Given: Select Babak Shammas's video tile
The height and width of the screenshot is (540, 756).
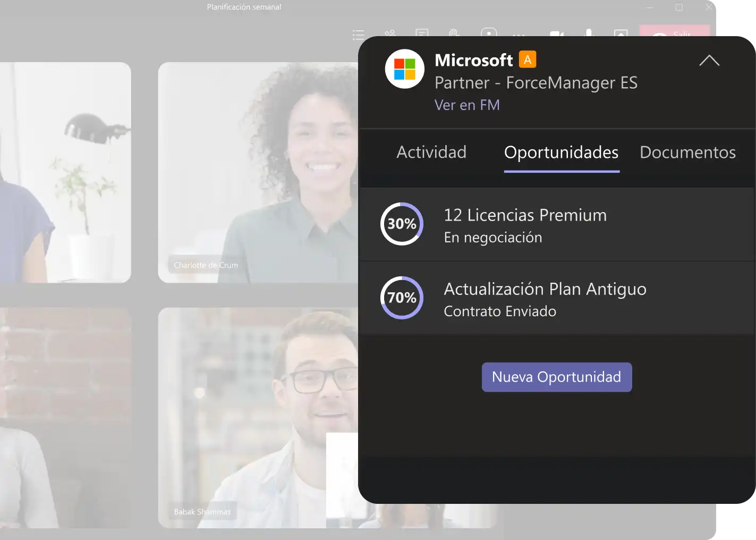Looking at the screenshot, I should pos(258,418).
